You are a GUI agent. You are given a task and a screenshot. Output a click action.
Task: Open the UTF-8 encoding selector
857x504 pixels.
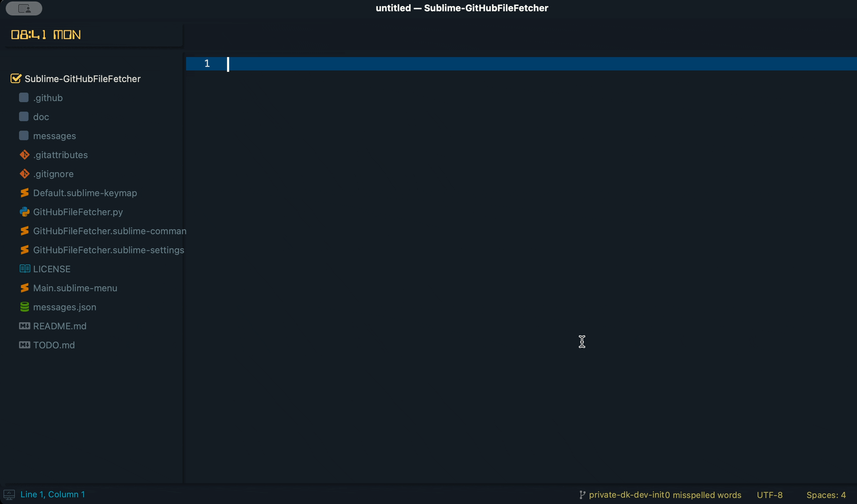[x=770, y=495]
